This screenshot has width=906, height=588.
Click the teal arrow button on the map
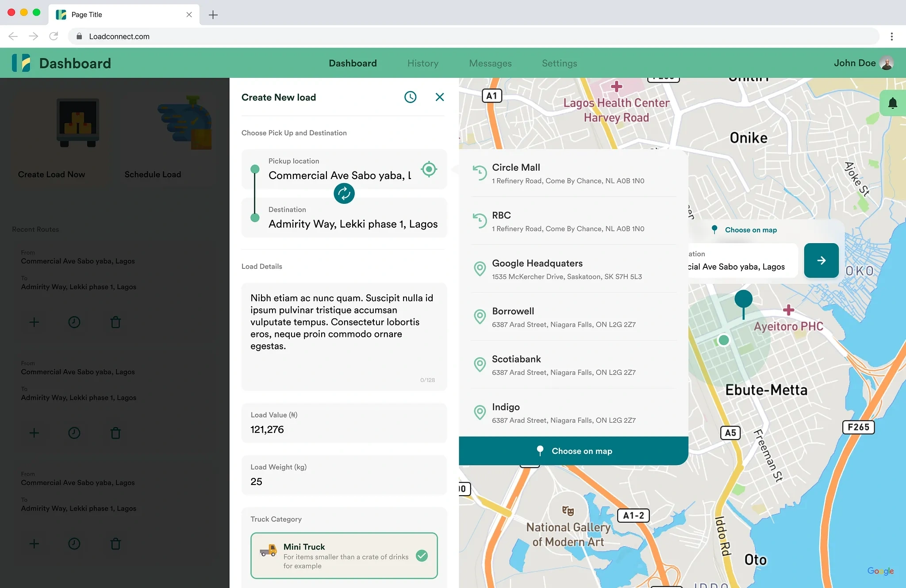coord(821,261)
